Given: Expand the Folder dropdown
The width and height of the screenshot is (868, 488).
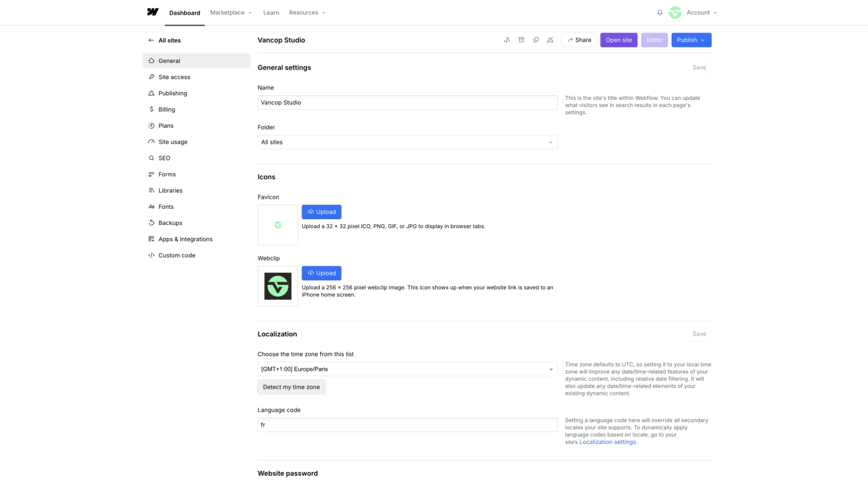Looking at the screenshot, I should tap(407, 142).
